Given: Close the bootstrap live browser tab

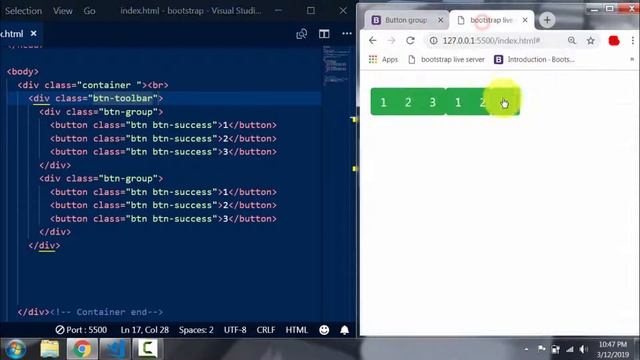Looking at the screenshot, I should (x=525, y=20).
